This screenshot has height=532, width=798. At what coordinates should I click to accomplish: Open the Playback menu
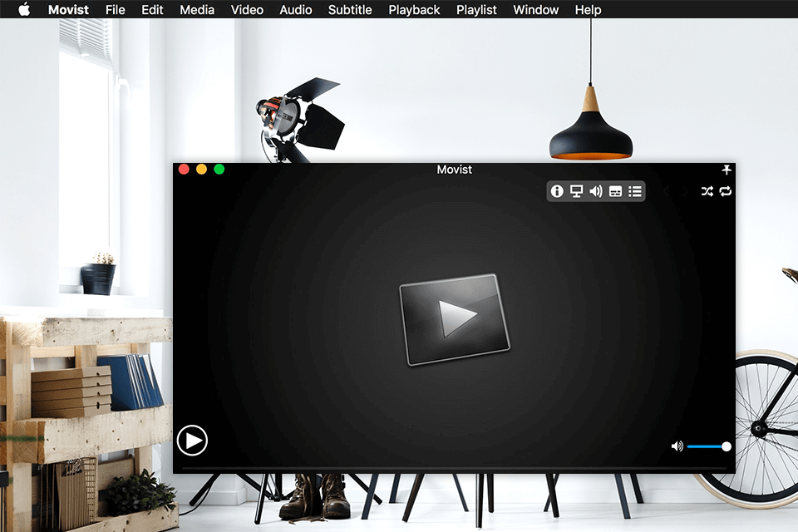click(x=414, y=10)
